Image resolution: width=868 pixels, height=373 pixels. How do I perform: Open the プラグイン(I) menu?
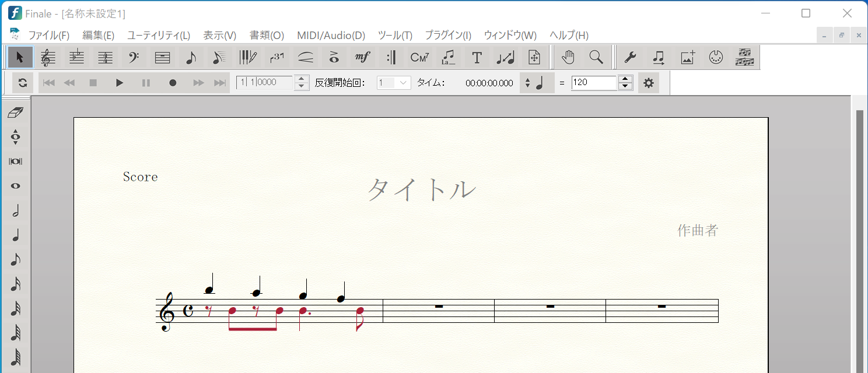pos(448,36)
